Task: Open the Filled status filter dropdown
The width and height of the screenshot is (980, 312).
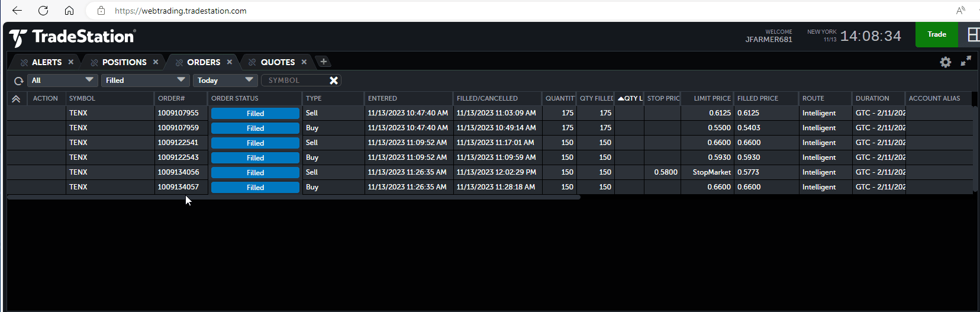Action: (145, 81)
